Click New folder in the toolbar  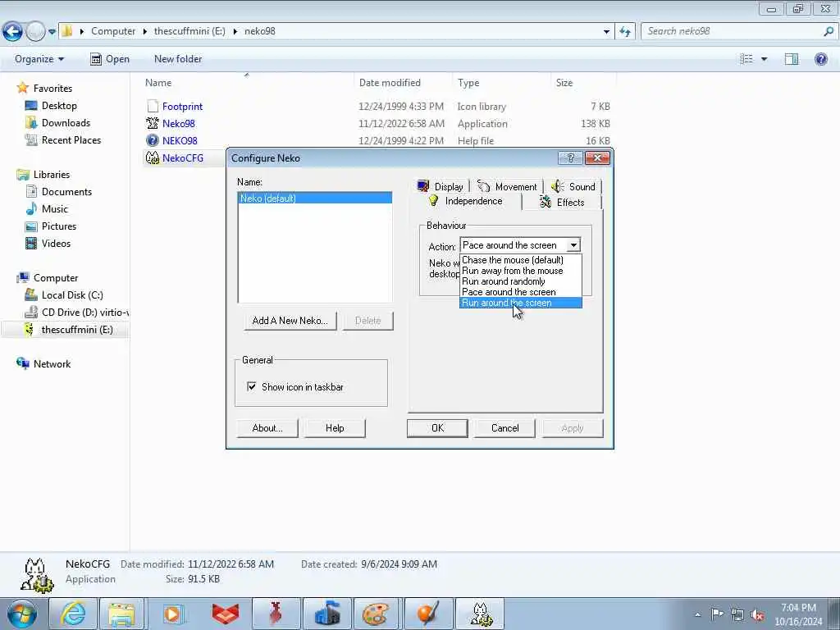coord(178,59)
